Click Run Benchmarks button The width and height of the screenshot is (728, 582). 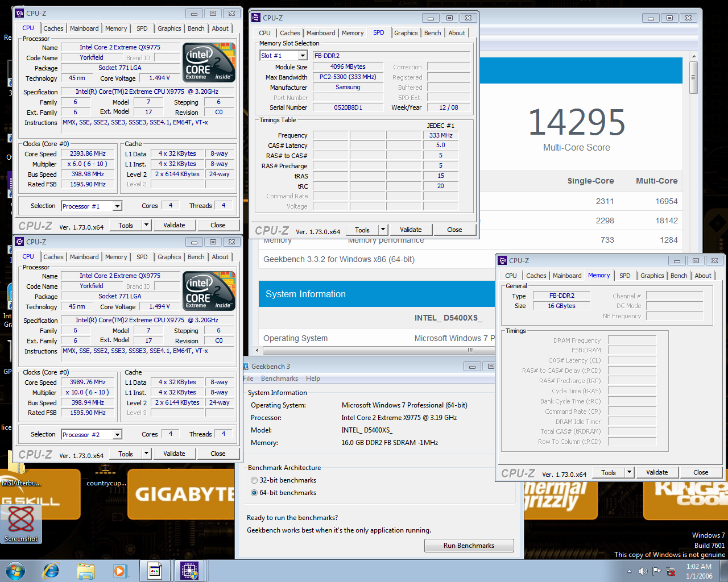pos(469,546)
